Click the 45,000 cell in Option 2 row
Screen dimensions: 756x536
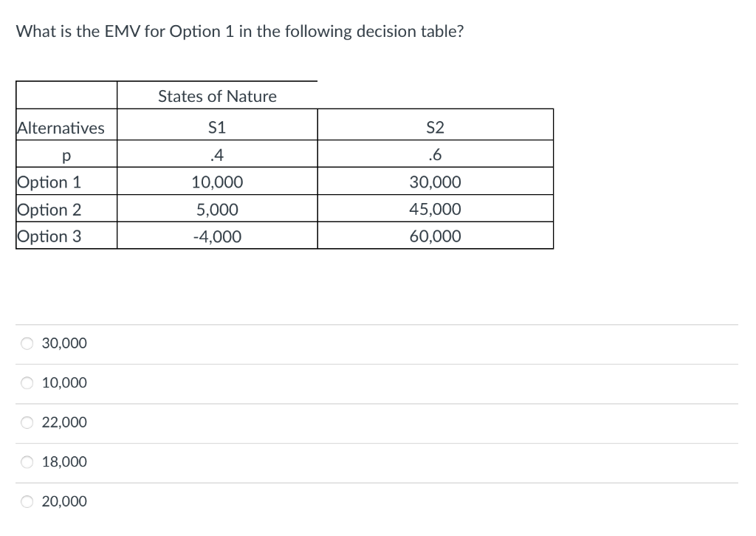(x=435, y=209)
